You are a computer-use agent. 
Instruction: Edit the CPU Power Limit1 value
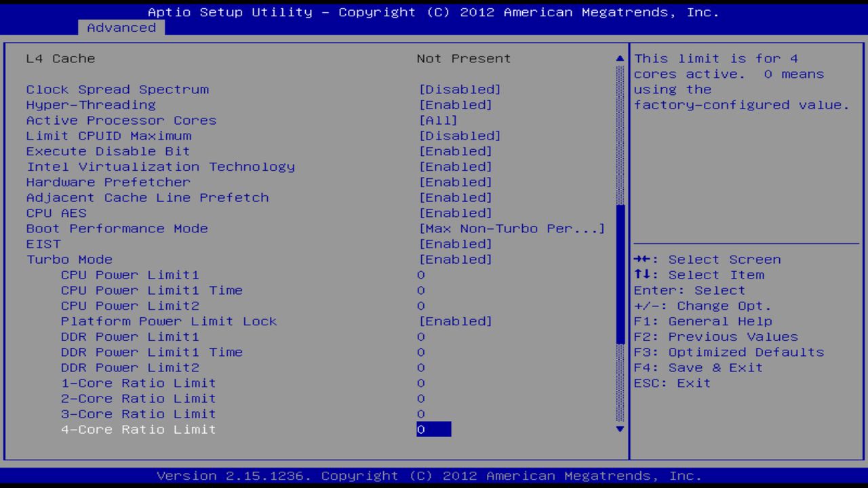tap(420, 274)
